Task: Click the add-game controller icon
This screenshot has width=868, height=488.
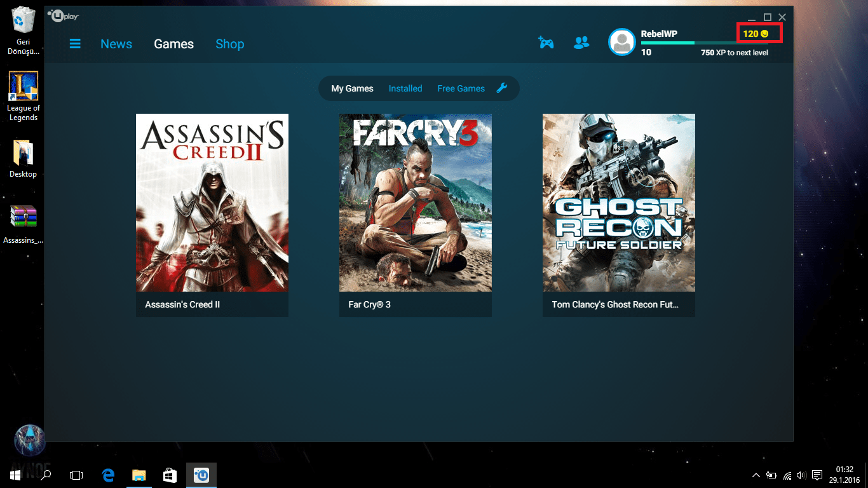Action: tap(546, 43)
